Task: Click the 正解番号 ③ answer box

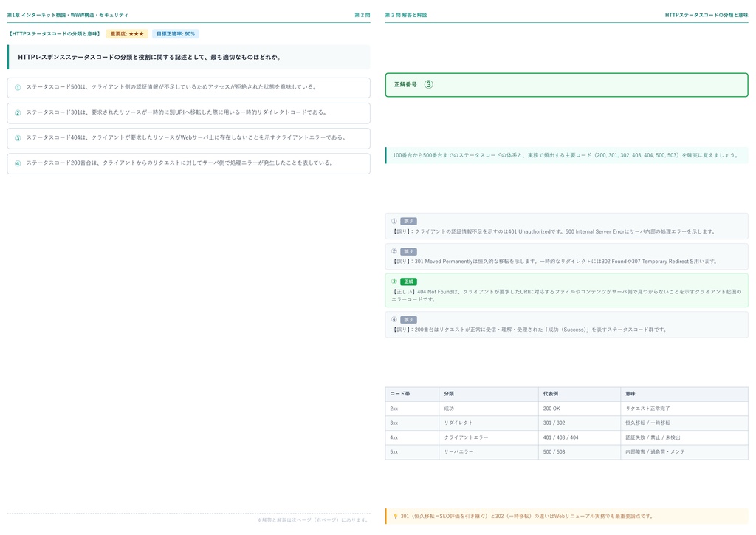Action: (566, 85)
